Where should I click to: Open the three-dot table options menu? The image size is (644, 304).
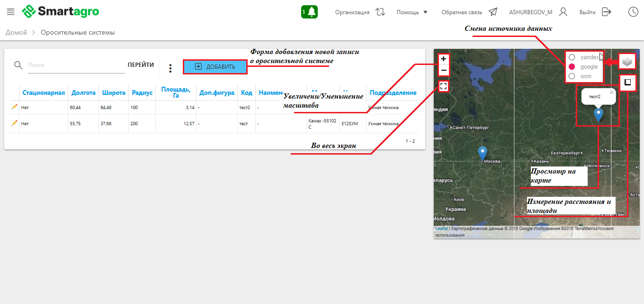170,68
